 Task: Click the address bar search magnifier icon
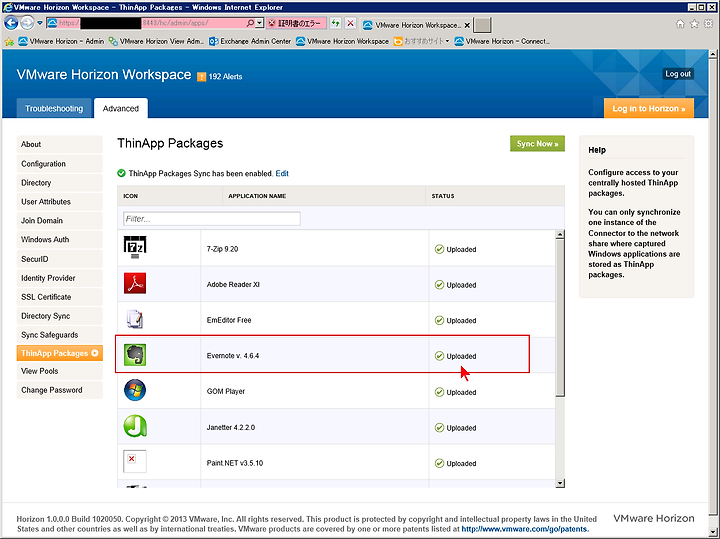(250, 23)
